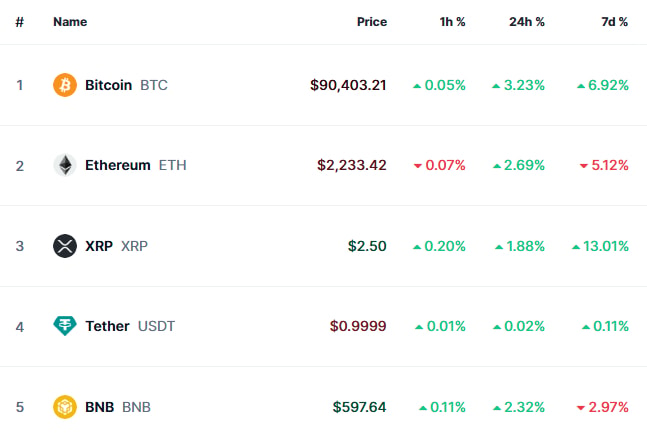Image resolution: width=647 pixels, height=443 pixels.
Task: Sort by the # rank column header
Action: tap(19, 22)
